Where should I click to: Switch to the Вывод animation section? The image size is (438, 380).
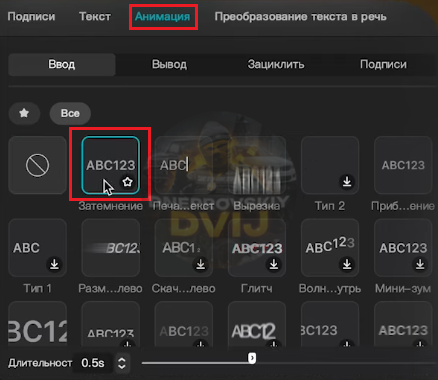click(x=169, y=64)
